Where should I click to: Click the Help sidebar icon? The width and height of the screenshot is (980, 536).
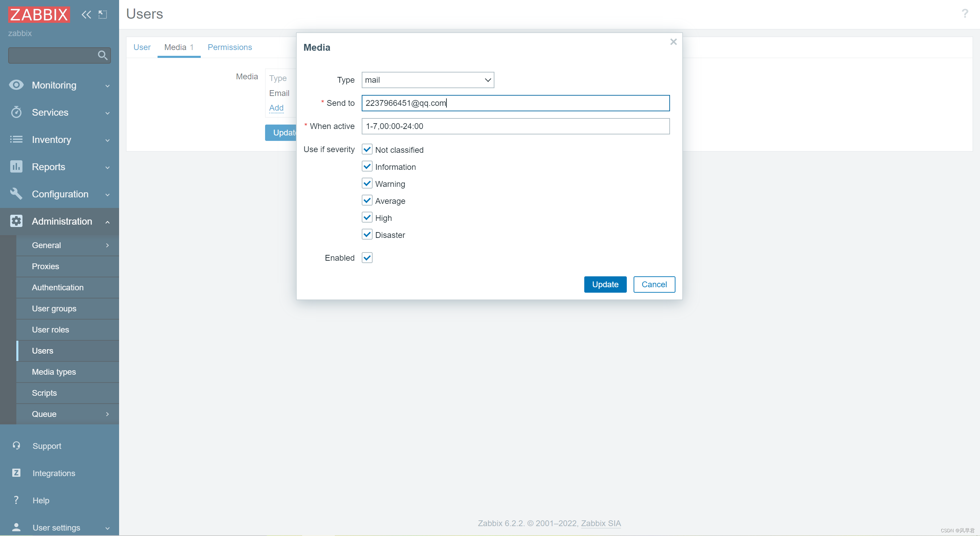click(x=16, y=500)
